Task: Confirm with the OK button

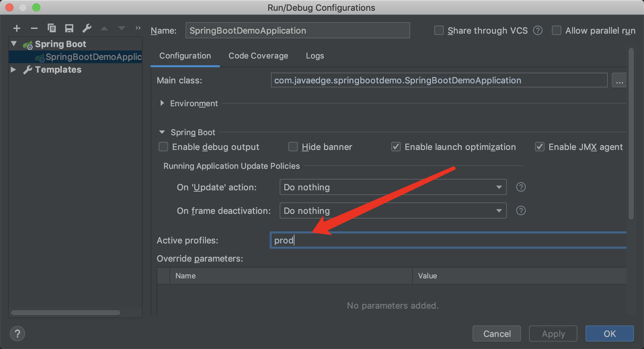Action: (x=610, y=334)
